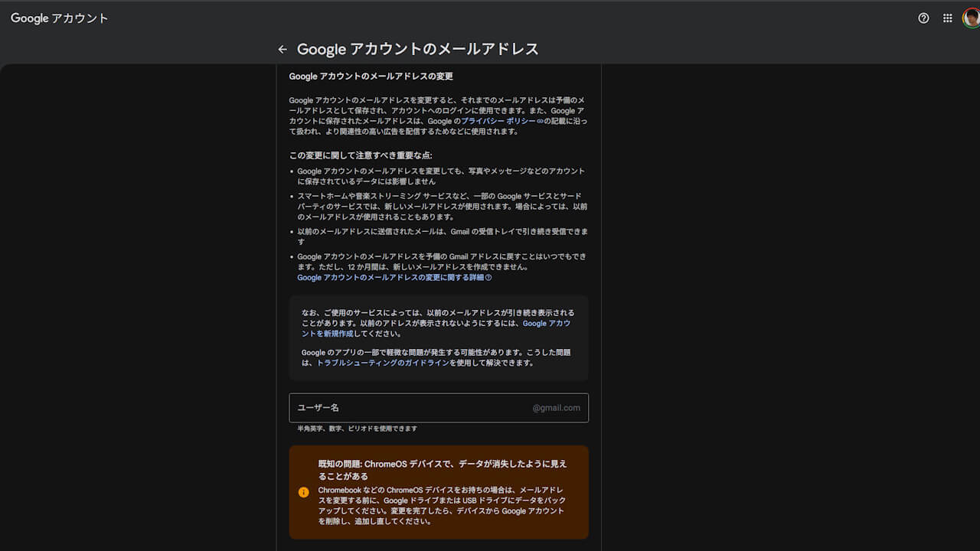Click the この変更に関して注意すべき重要な点 heading
This screenshot has width=980, height=551.
coord(361,155)
